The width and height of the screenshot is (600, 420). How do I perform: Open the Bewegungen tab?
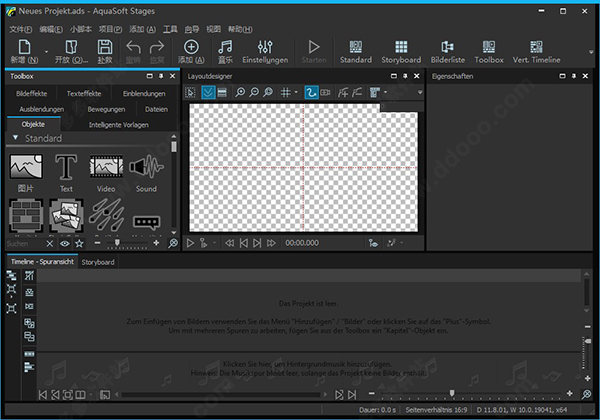pyautogui.click(x=106, y=109)
